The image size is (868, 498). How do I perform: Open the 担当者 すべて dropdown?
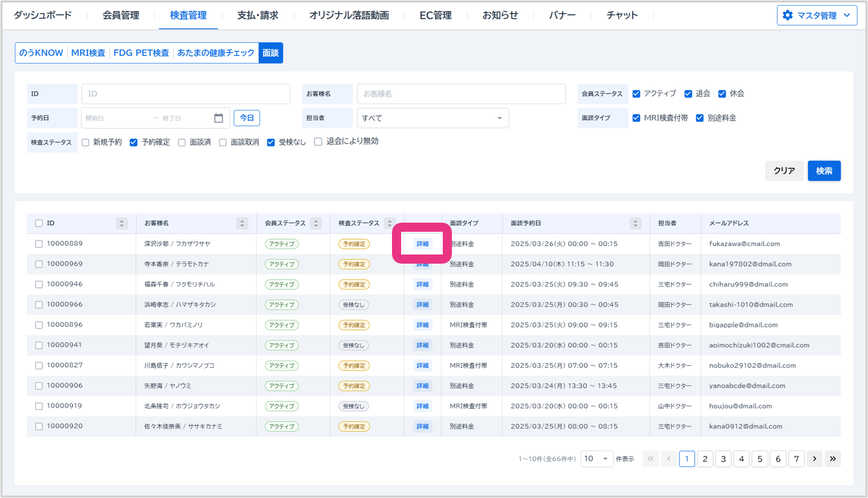coord(432,118)
